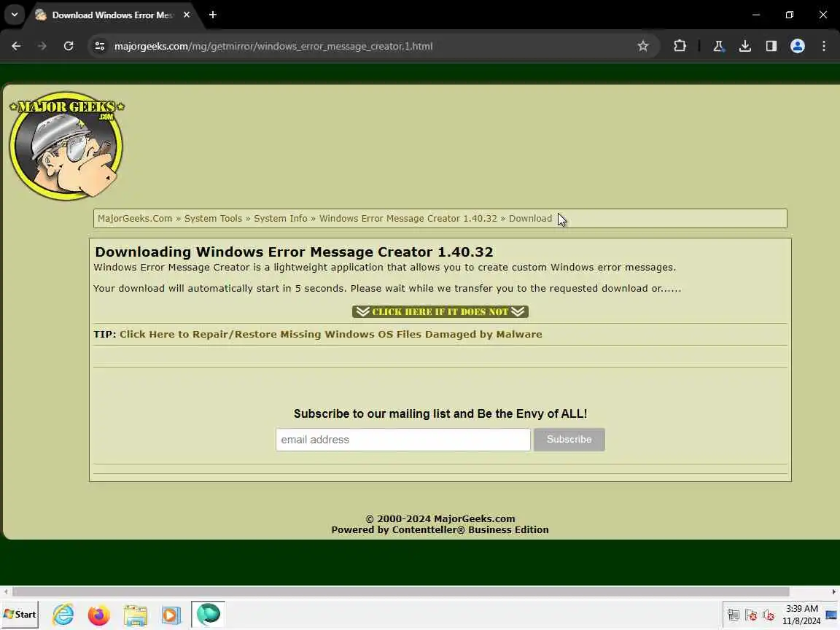The width and height of the screenshot is (840, 630).
Task: Bookmark this page with the star icon
Action: tap(643, 46)
